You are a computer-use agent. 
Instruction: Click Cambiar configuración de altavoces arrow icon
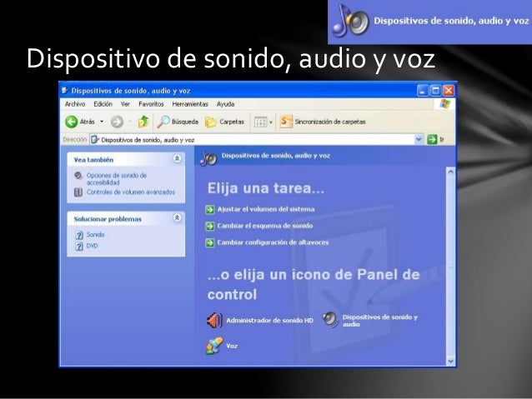point(210,242)
